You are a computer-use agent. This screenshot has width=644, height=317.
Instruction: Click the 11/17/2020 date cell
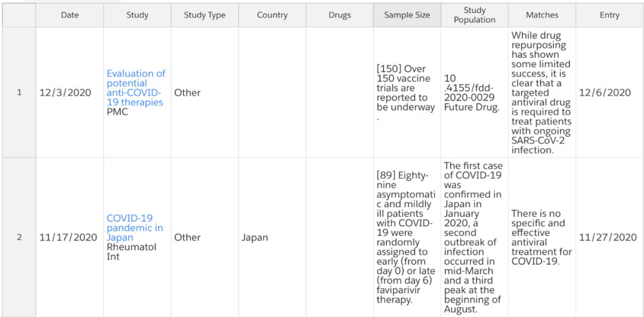(68, 237)
